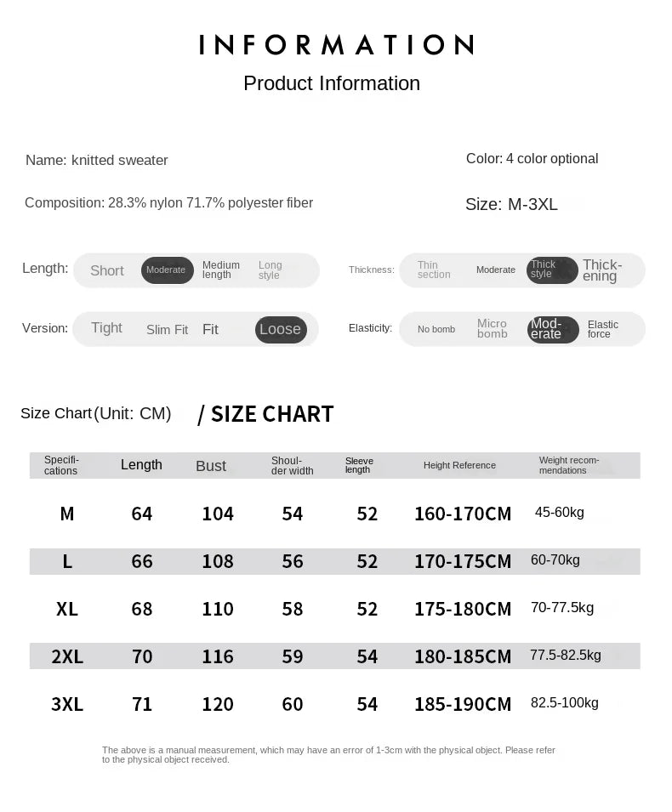672x812 pixels.
Task: Pick the "Long style" length option
Action: 271,270
